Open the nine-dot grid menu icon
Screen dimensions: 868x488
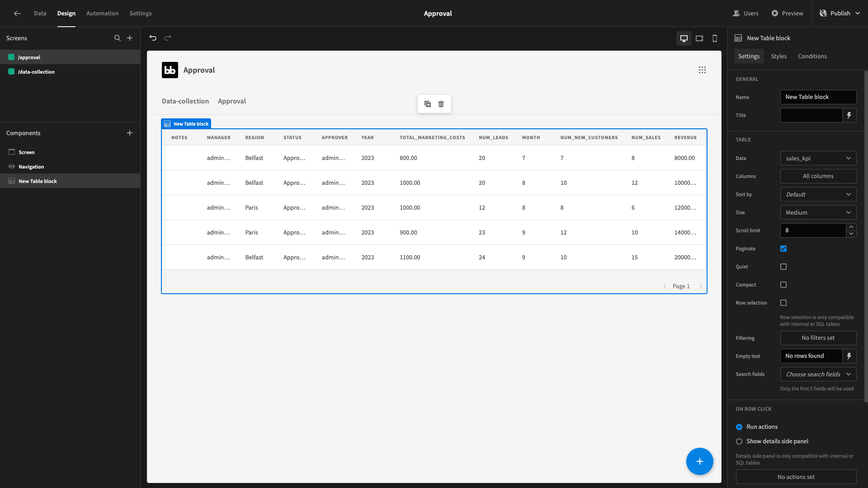(702, 70)
